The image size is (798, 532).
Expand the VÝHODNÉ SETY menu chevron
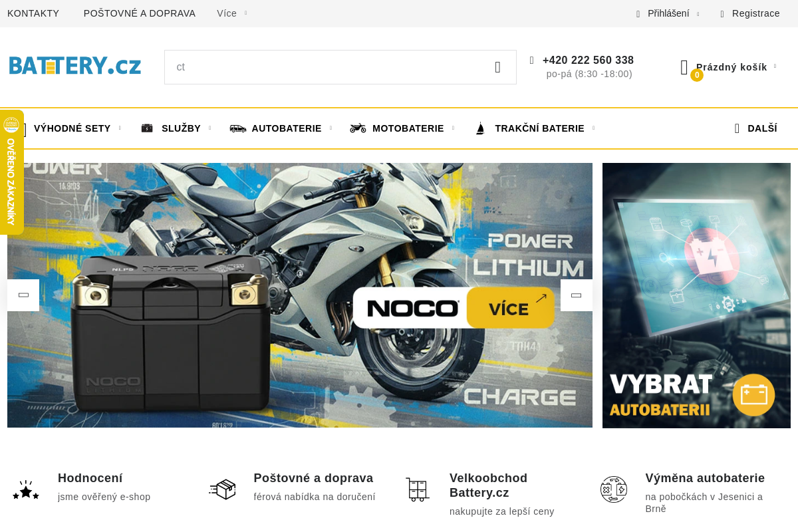[x=120, y=128]
